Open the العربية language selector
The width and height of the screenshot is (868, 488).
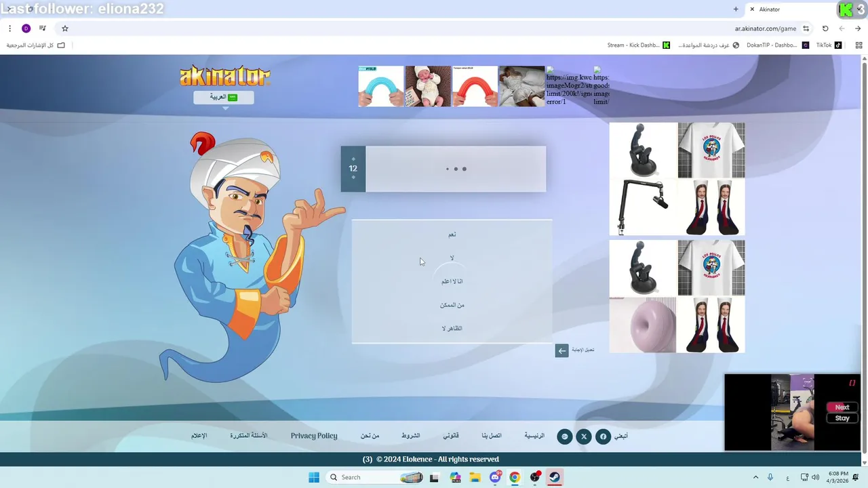click(224, 97)
